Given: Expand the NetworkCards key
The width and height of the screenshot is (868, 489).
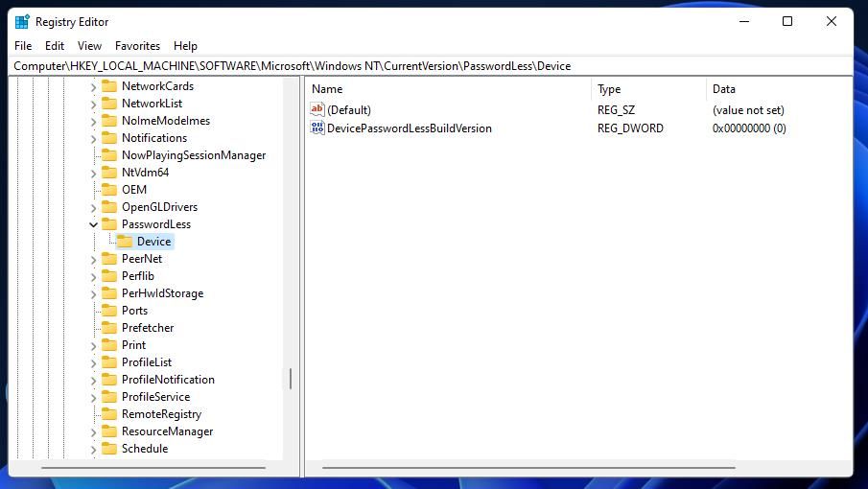Looking at the screenshot, I should 94,87.
